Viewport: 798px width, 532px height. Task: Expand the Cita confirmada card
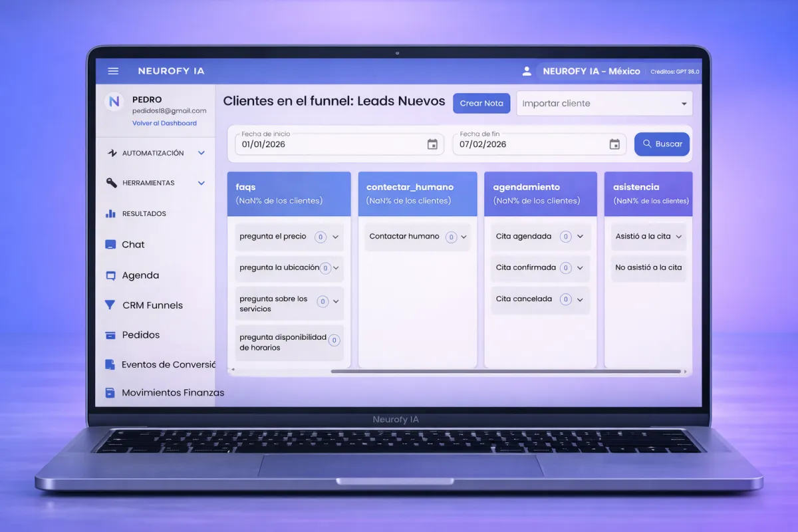pyautogui.click(x=580, y=268)
